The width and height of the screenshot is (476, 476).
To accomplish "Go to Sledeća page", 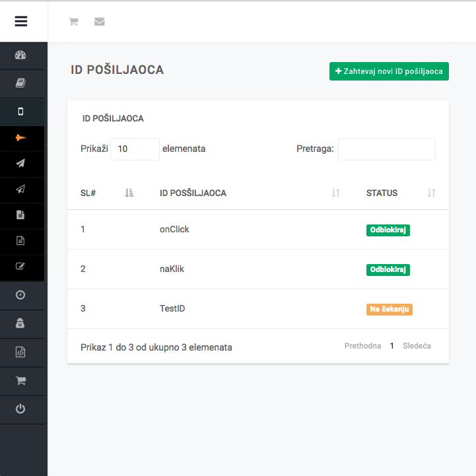I will coord(417,346).
